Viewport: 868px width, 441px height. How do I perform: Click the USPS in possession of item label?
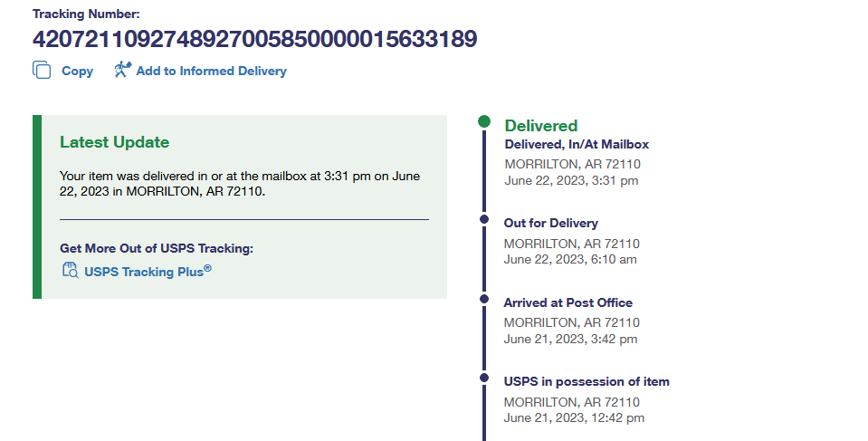pyautogui.click(x=586, y=381)
